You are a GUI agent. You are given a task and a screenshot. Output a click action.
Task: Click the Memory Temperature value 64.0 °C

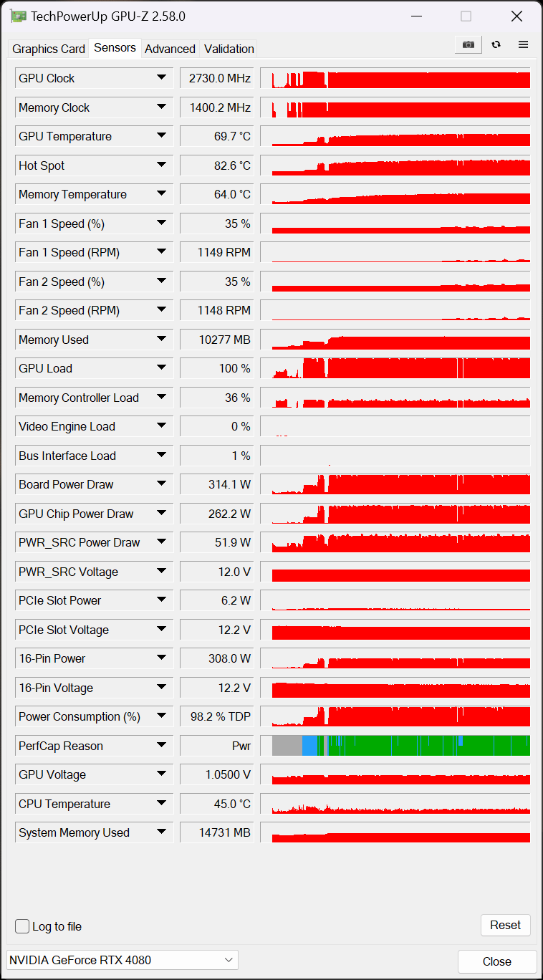pos(217,194)
